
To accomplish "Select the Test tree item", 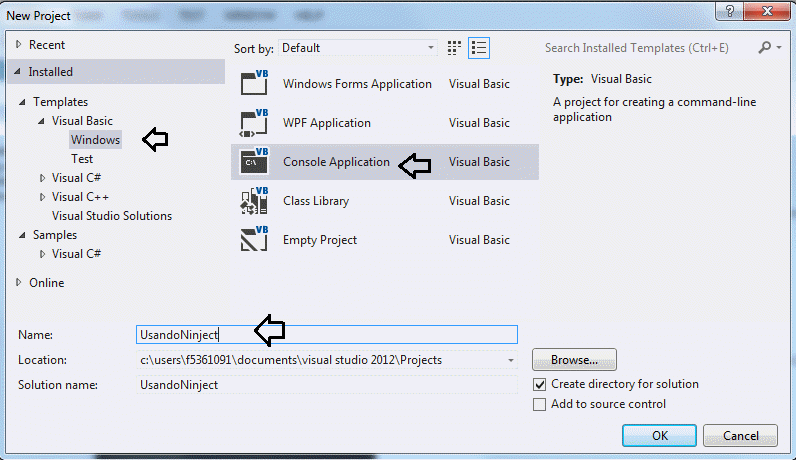I will pyautogui.click(x=82, y=159).
